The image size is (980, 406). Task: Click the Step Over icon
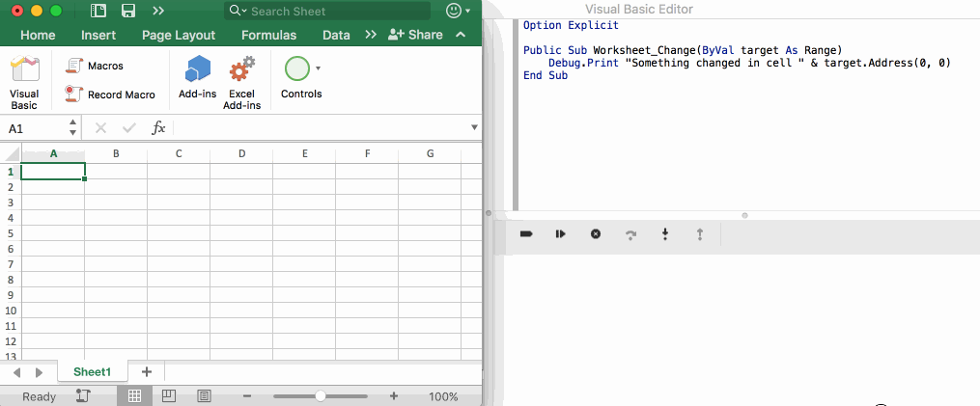(x=630, y=234)
